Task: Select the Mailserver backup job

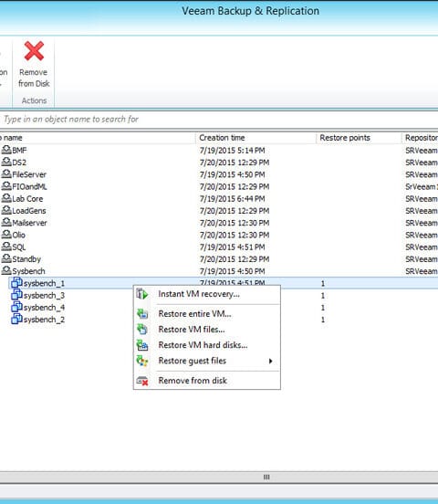Action: 29,223
